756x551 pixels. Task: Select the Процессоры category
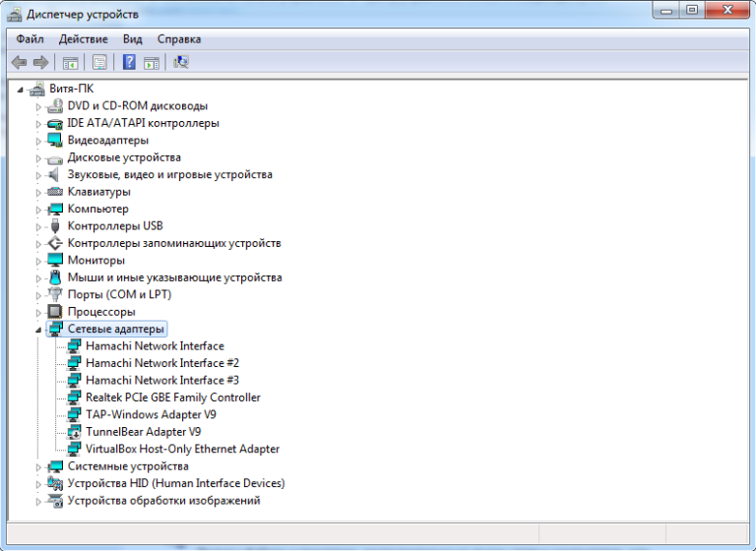point(101,312)
